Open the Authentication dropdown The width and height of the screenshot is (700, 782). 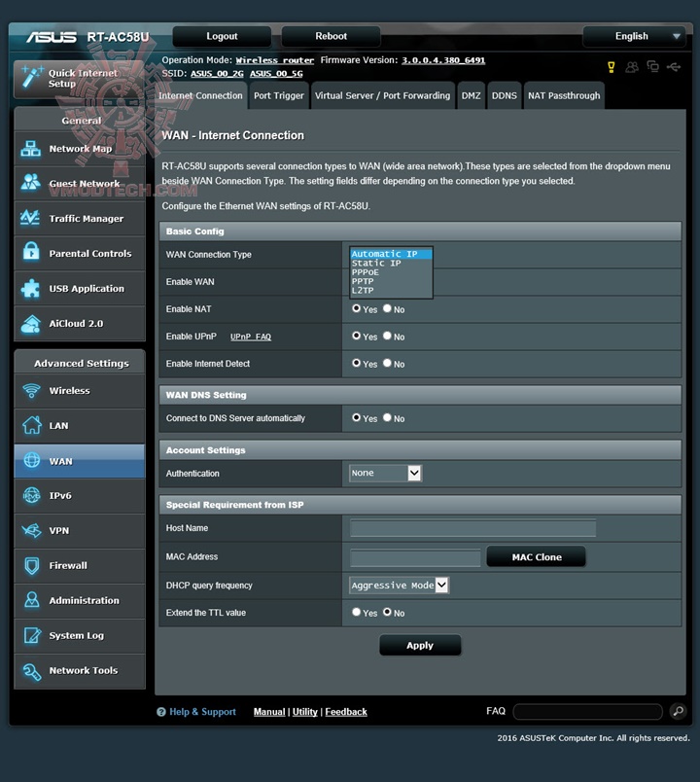pos(385,473)
